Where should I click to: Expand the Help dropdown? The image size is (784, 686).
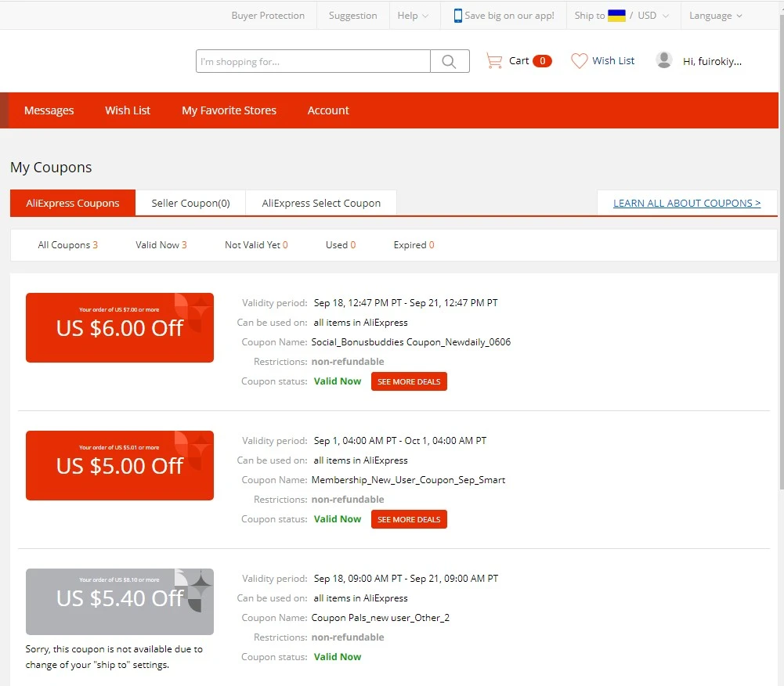click(x=413, y=16)
